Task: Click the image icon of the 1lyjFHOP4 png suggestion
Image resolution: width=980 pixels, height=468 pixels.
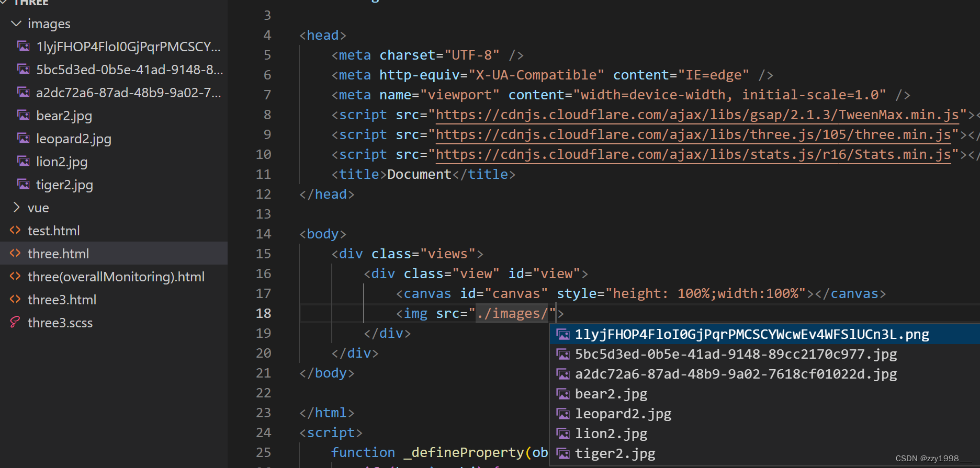Action: click(x=563, y=334)
